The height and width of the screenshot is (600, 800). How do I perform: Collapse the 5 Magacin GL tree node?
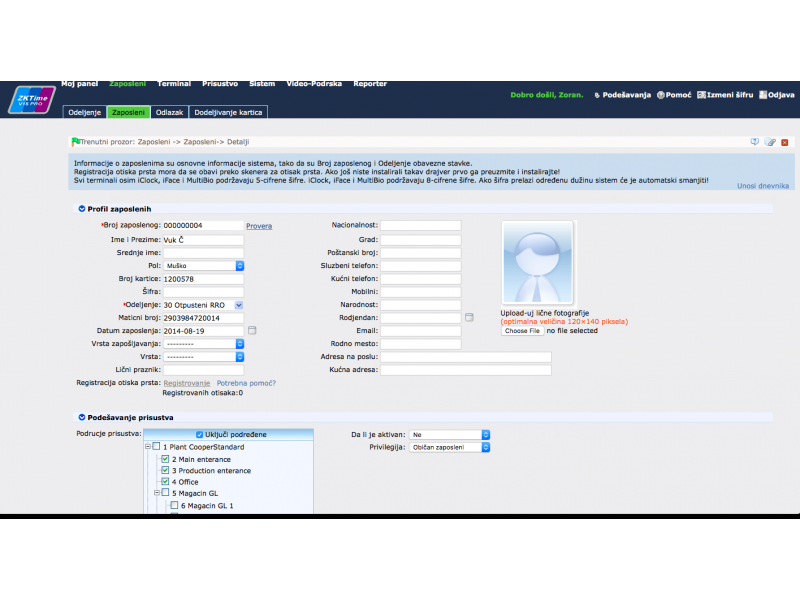pyautogui.click(x=157, y=493)
